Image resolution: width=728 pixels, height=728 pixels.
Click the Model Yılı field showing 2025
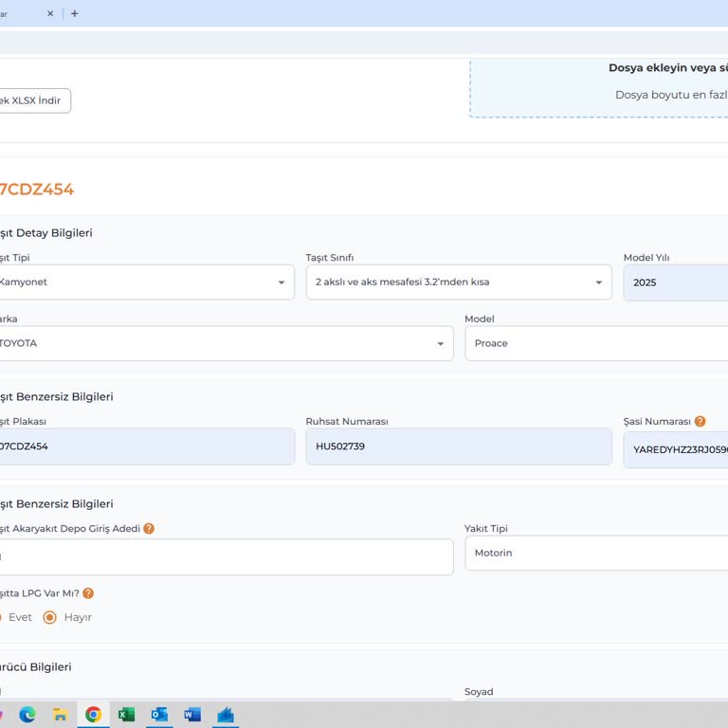coord(675,282)
